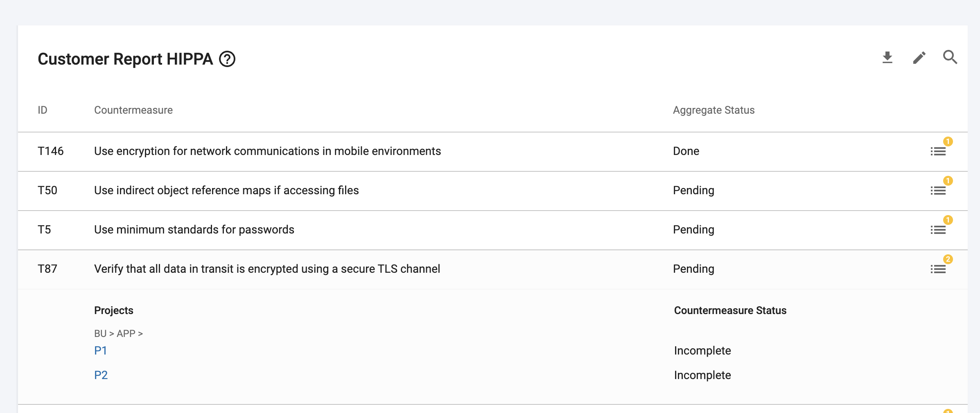
Task: Open the linked items icon for T50
Action: (939, 191)
